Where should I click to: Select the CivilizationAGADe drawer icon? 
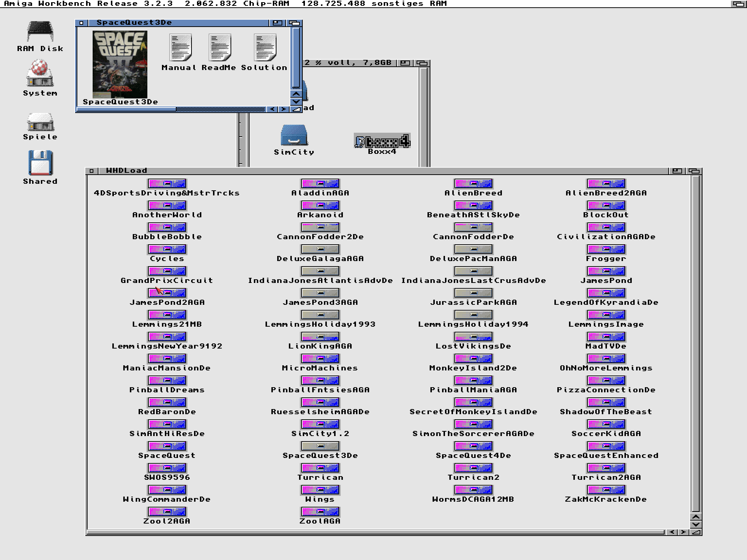tap(606, 227)
